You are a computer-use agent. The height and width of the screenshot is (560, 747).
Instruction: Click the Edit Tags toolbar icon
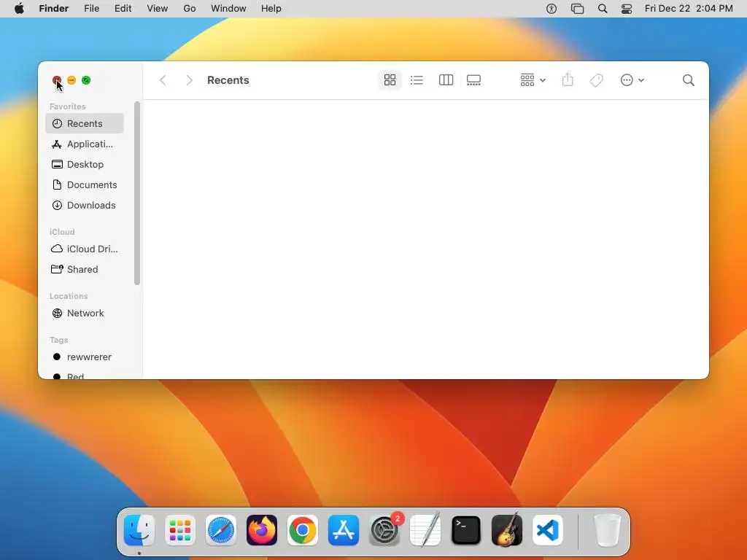(x=596, y=80)
